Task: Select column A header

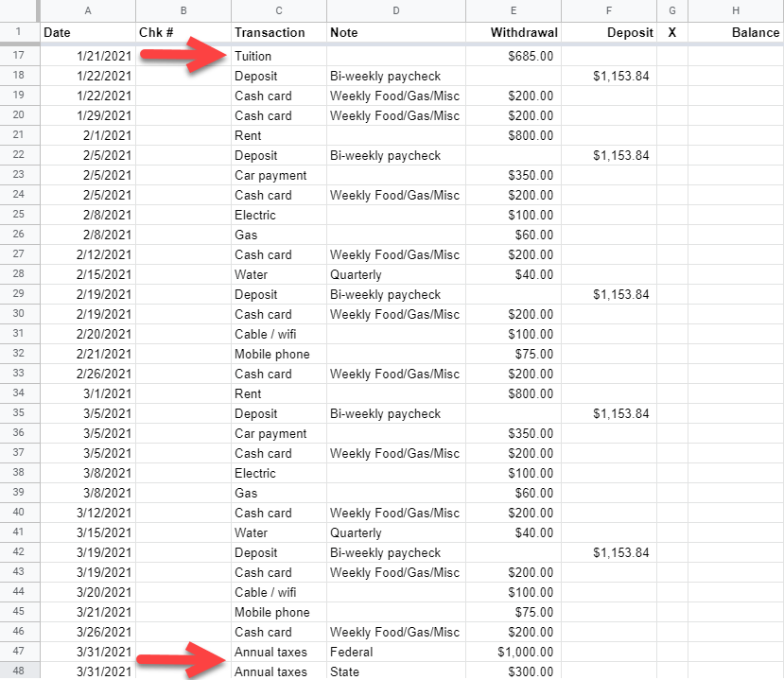Action: coord(88,10)
